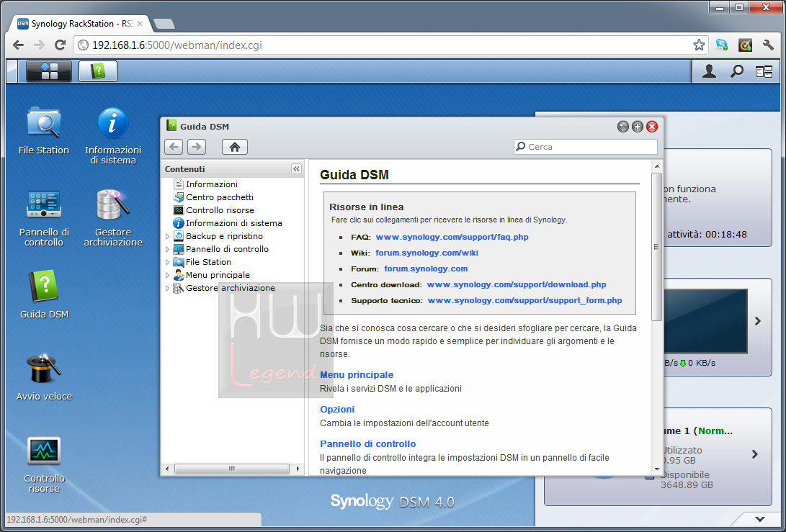
Task: Close the Guida DSM window
Action: click(x=652, y=127)
